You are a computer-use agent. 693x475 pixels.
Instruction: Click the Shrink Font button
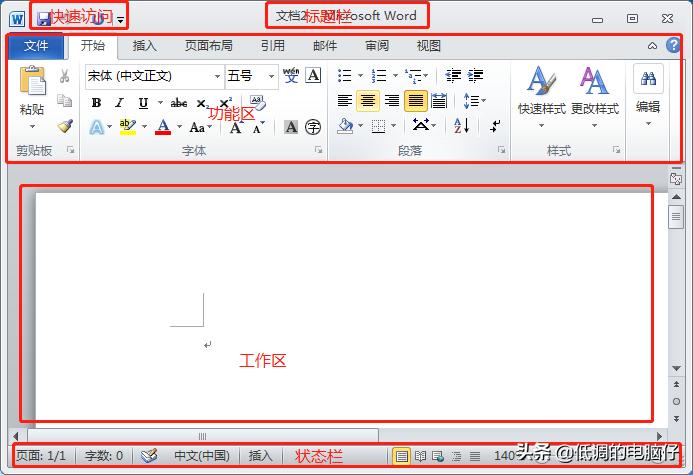tap(257, 128)
